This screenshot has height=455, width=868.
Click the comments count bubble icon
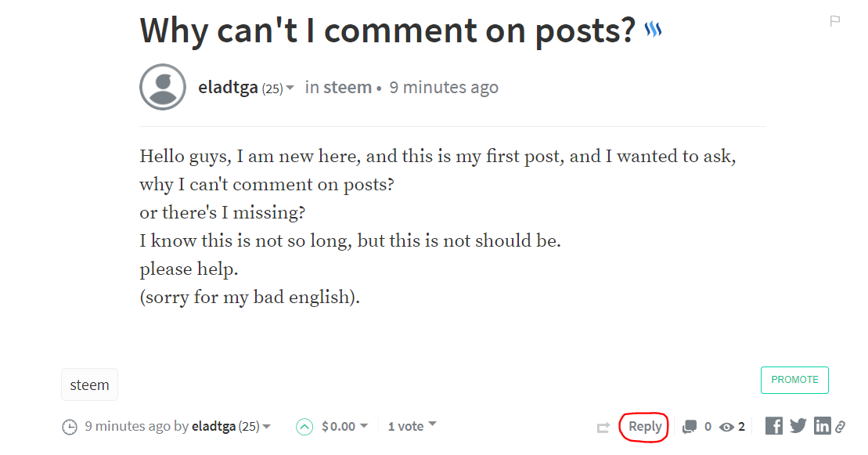pos(690,427)
